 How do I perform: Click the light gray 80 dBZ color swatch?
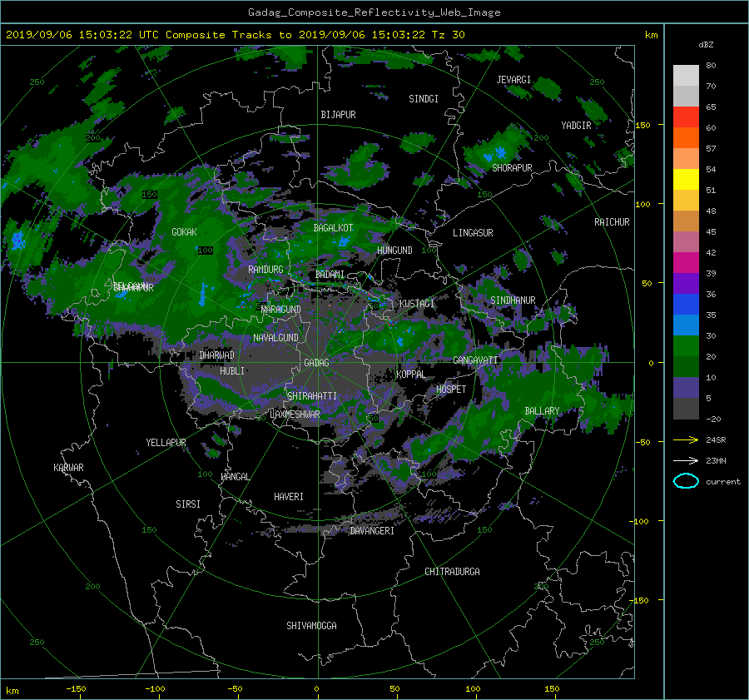(x=686, y=75)
